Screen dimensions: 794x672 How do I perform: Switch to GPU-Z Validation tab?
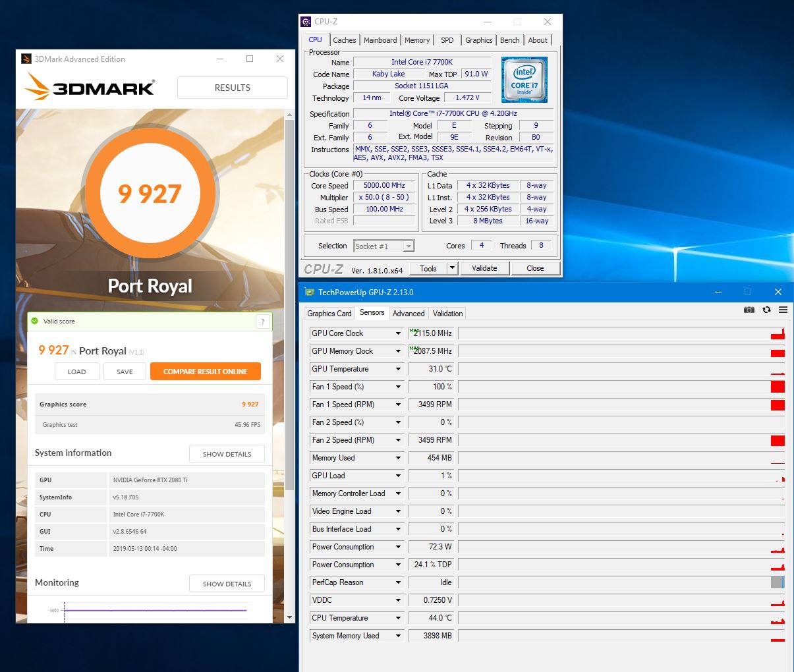coord(448,314)
